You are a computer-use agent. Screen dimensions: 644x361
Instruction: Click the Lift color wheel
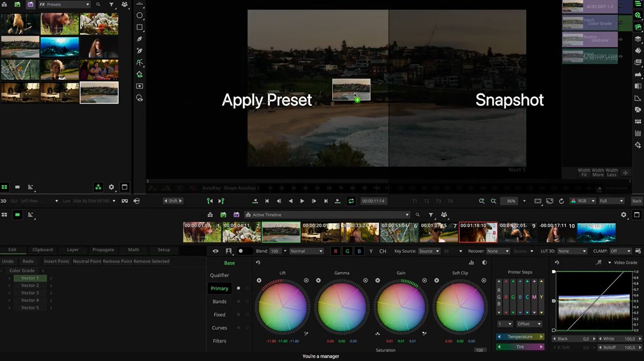coord(283,307)
